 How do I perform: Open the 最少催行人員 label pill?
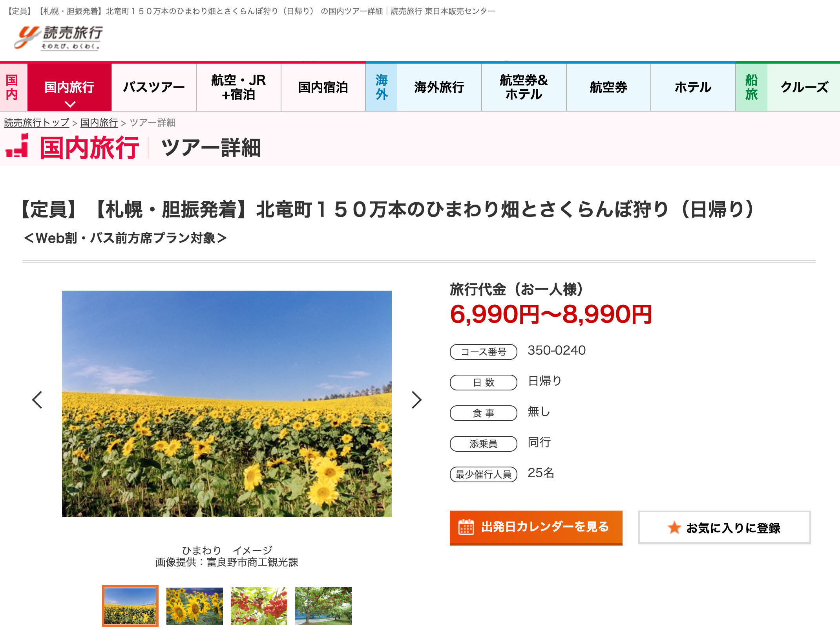point(483,475)
